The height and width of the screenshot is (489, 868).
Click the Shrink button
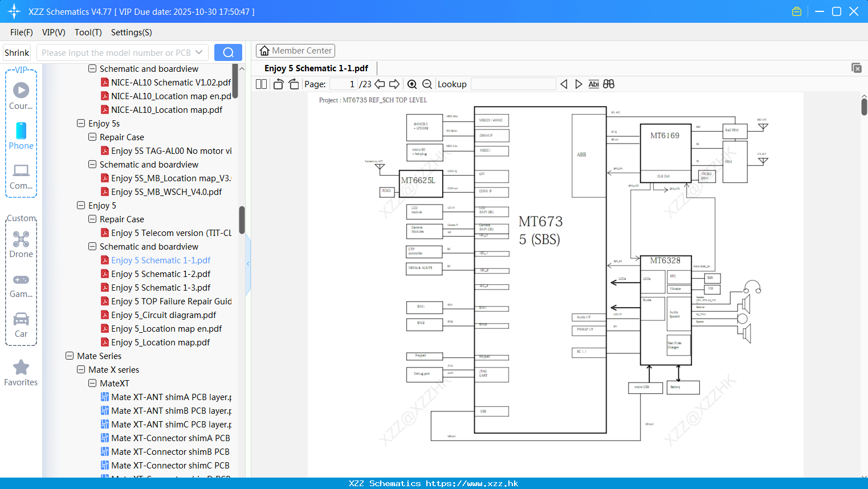pyautogui.click(x=17, y=52)
